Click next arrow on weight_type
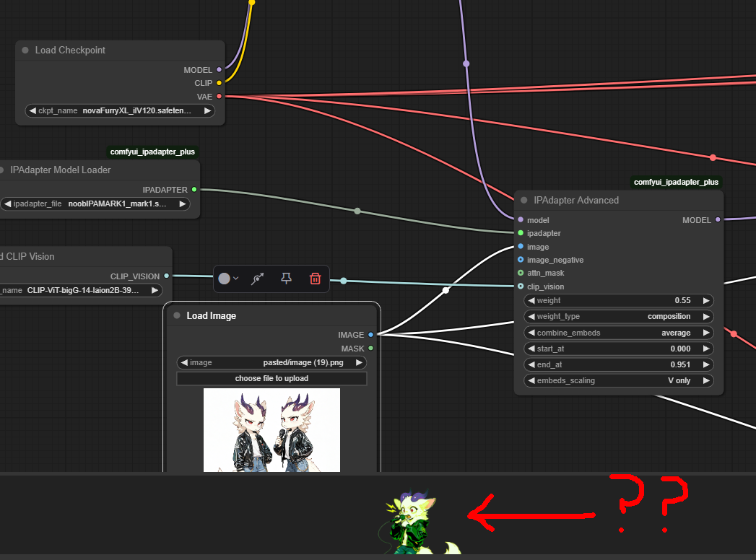Screen dimensions: 756x560 [x=706, y=316]
